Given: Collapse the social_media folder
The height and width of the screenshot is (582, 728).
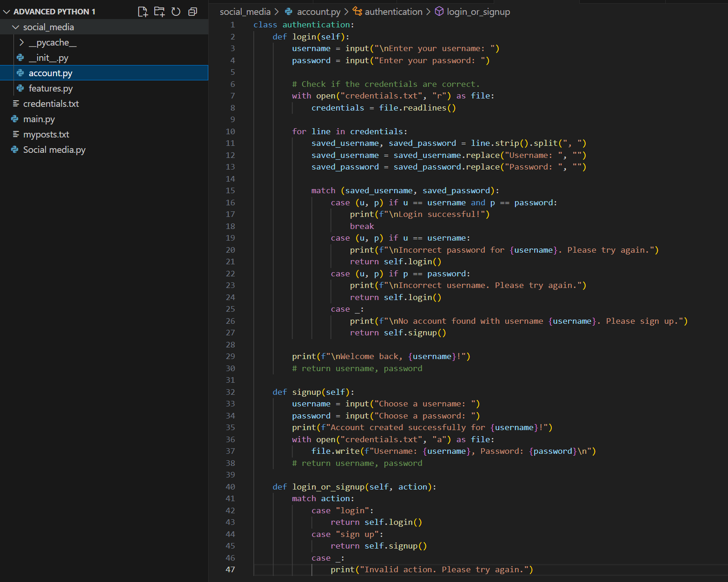Looking at the screenshot, I should click(15, 27).
